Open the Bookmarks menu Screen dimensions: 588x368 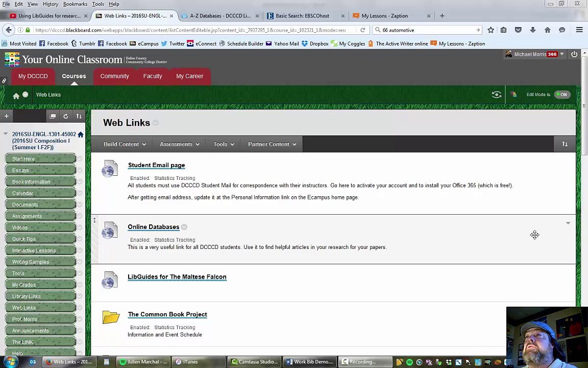(75, 4)
